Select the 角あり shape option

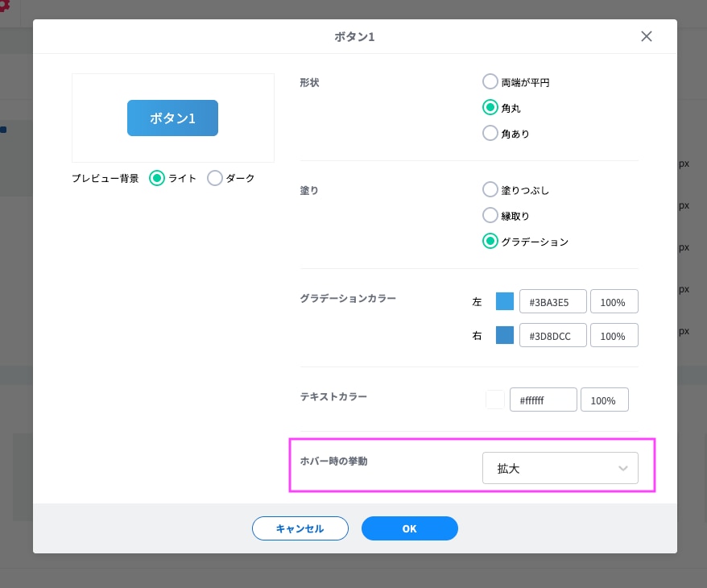pyautogui.click(x=490, y=133)
